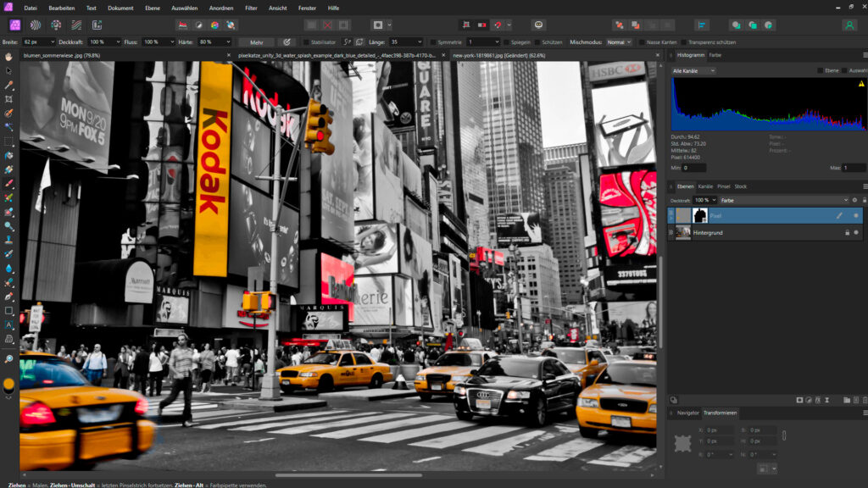Switch to the Farbe panel tab
The image size is (868, 488).
(x=715, y=55)
